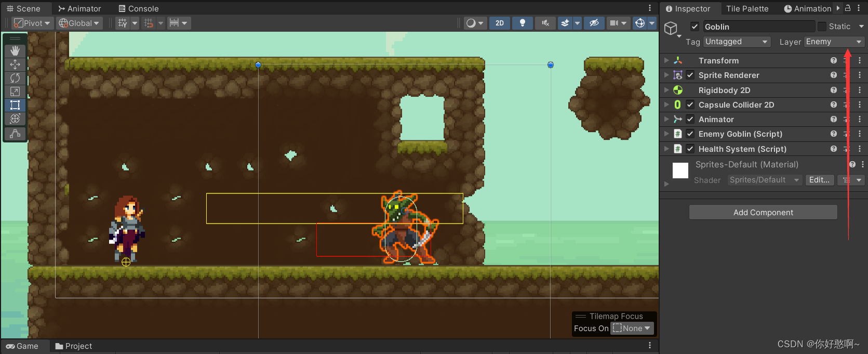
Task: Mute scene audio toggle icon
Action: click(545, 23)
